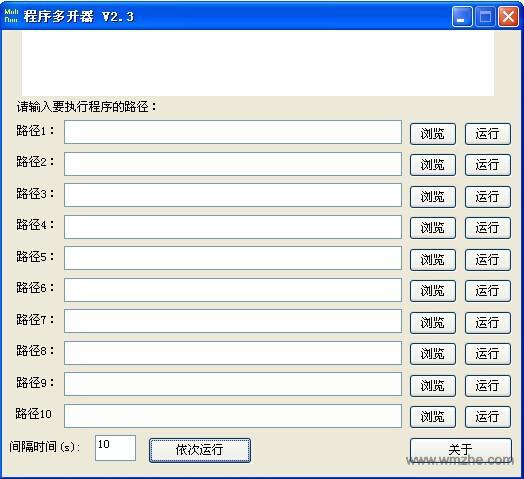Click 浏览 button for 路径1

[x=433, y=134]
